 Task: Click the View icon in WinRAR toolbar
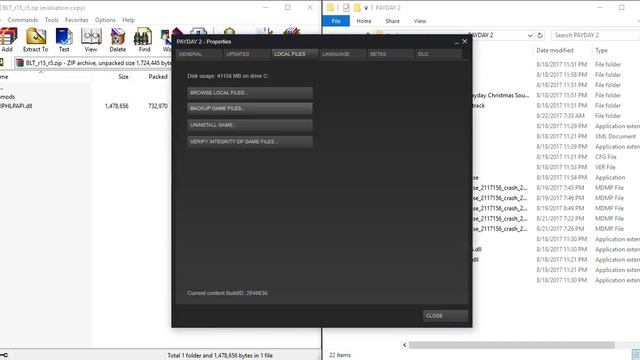[91, 40]
